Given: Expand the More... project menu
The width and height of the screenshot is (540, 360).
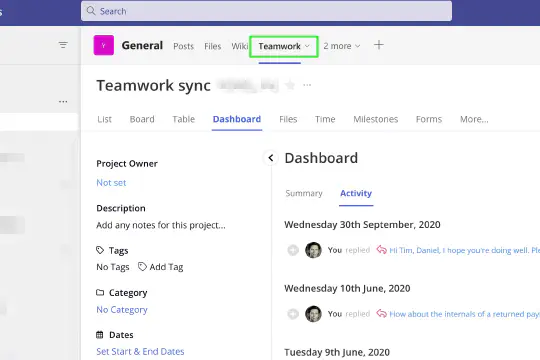Looking at the screenshot, I should [474, 119].
